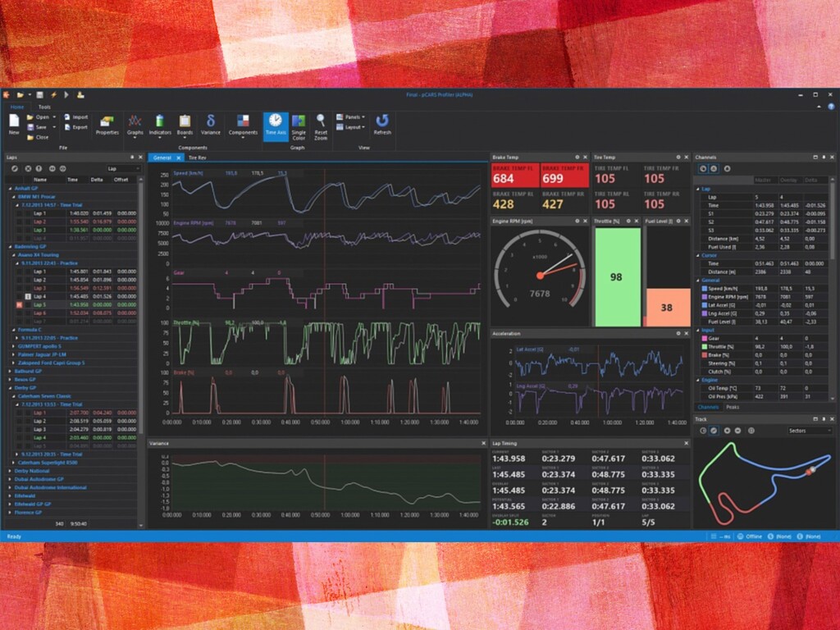Toggle the marked checkbox of Lap 5 1:43.958

pos(20,305)
